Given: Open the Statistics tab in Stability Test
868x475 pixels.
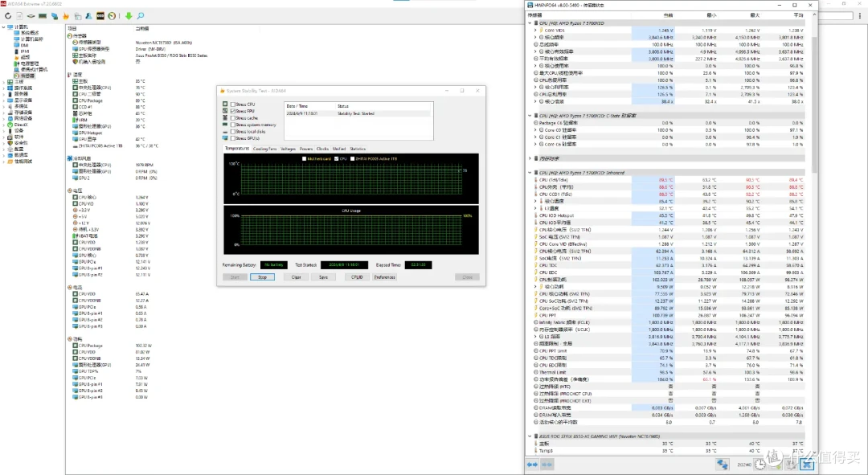Looking at the screenshot, I should 358,149.
